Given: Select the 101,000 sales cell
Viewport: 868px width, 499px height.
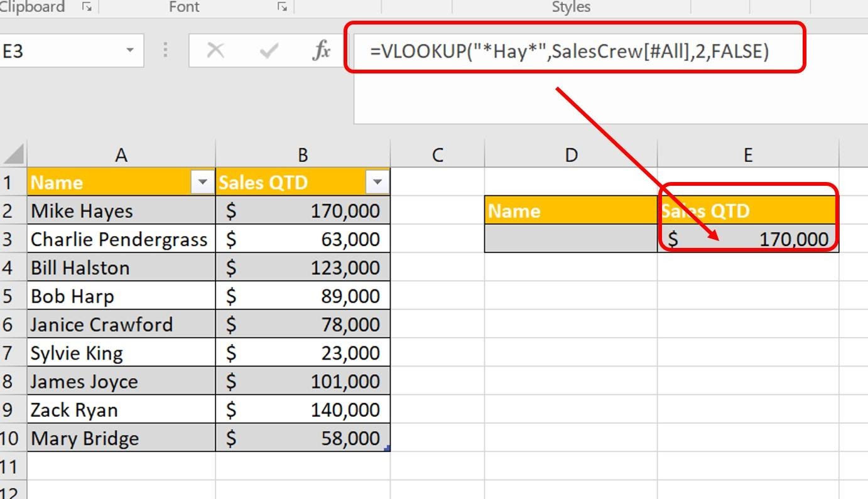Looking at the screenshot, I should [303, 382].
